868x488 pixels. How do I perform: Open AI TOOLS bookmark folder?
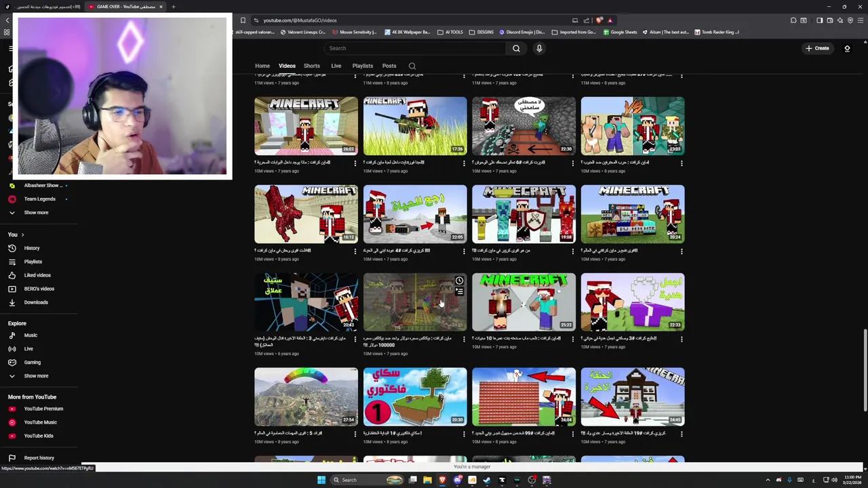450,32
